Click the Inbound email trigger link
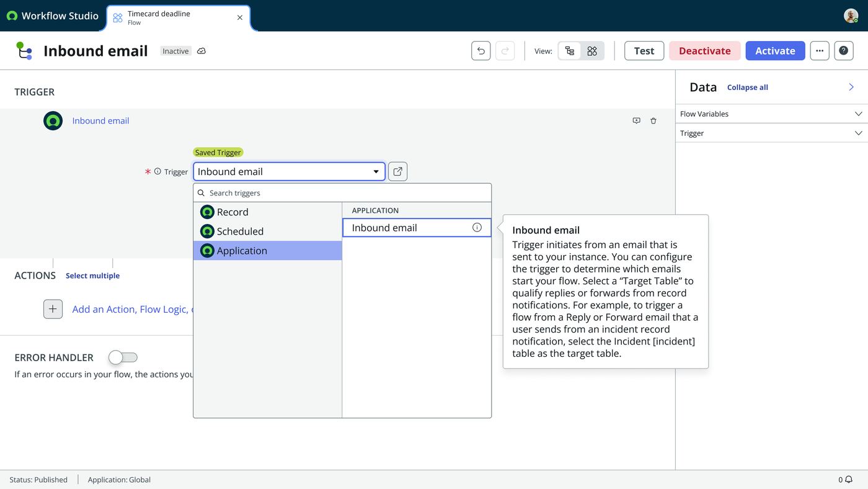Viewport: 868px width, 489px height. coord(100,121)
